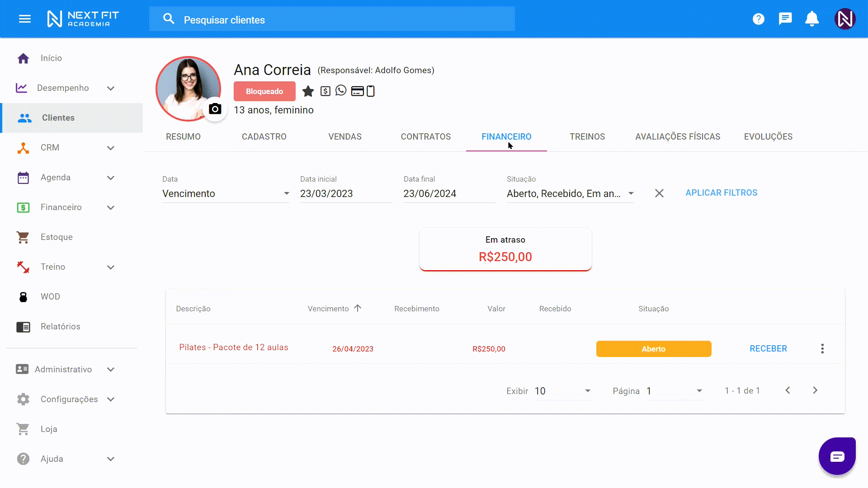
Task: Open the hamburger menu icon
Action: pos(25,19)
